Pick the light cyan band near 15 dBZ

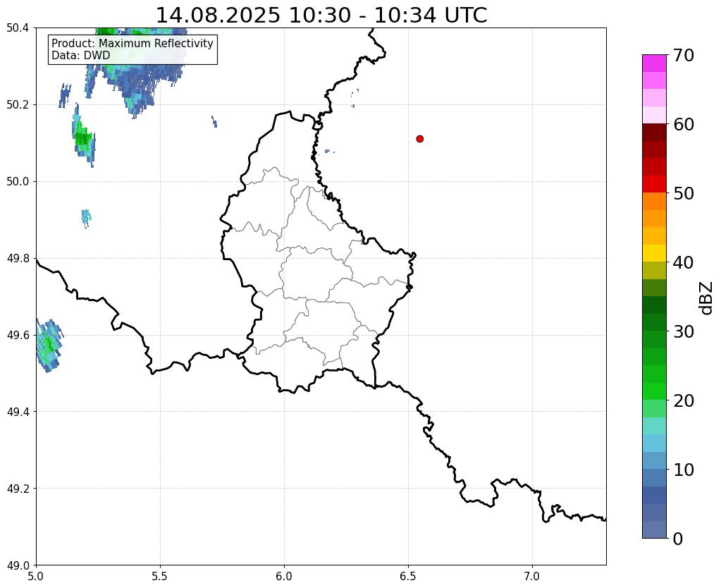654,426
